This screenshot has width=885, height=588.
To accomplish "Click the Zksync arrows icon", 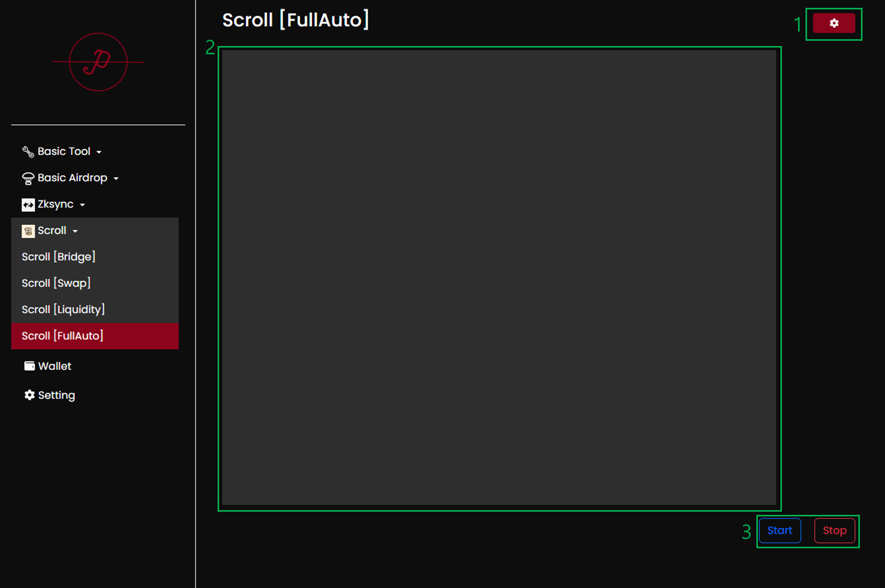I will pyautogui.click(x=28, y=205).
